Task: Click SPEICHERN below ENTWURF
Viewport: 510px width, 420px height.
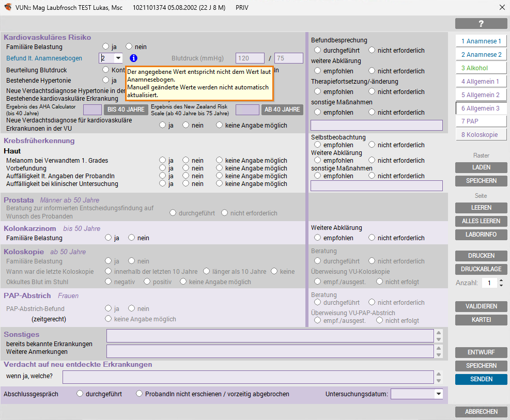Action: (x=481, y=366)
